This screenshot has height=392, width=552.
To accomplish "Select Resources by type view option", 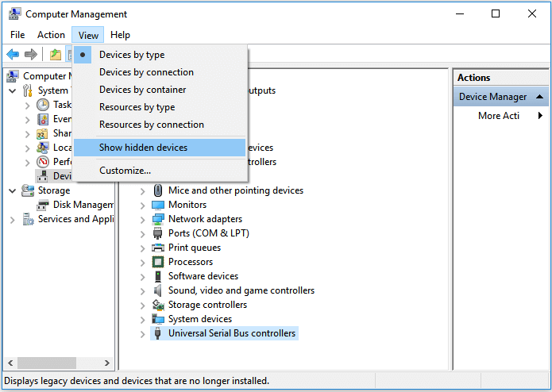I will click(137, 107).
